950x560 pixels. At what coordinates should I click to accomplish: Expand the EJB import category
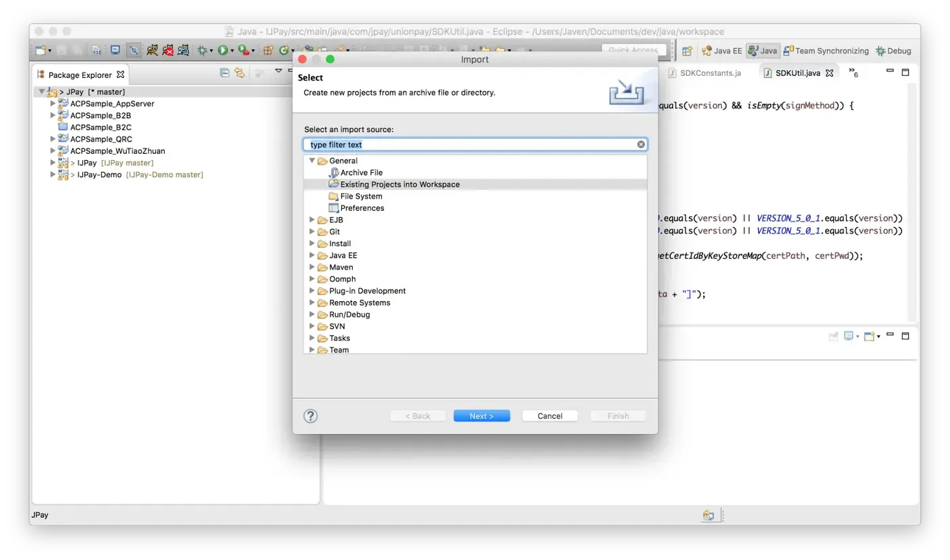312,220
